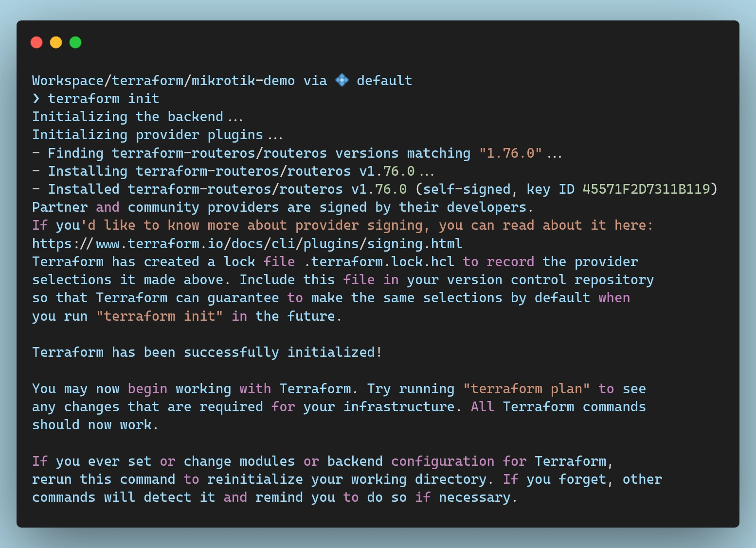756x548 pixels.
Task: Click the quoted "terraform plan" text
Action: point(526,389)
